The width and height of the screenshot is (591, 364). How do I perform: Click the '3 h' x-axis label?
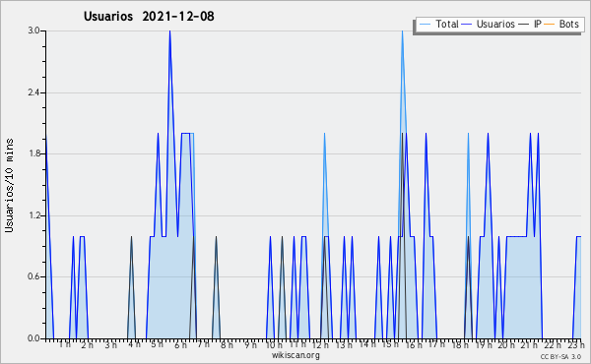point(110,344)
